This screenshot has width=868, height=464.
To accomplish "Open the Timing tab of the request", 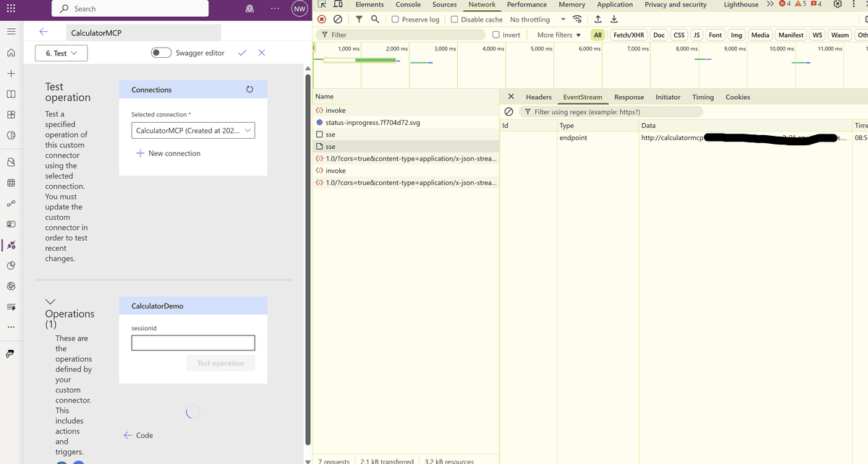I will point(703,97).
